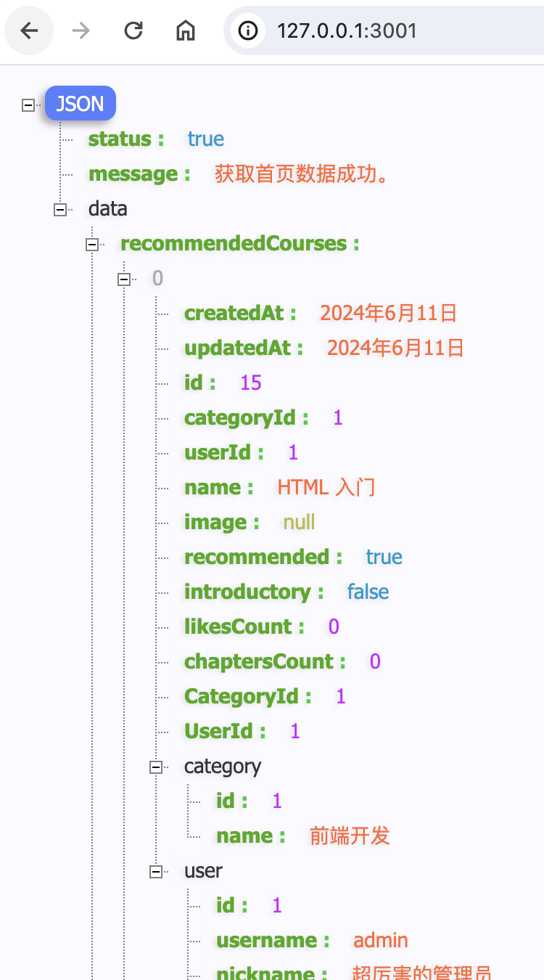Select the HTML 入门 name value
544x980 pixels.
coord(326,488)
